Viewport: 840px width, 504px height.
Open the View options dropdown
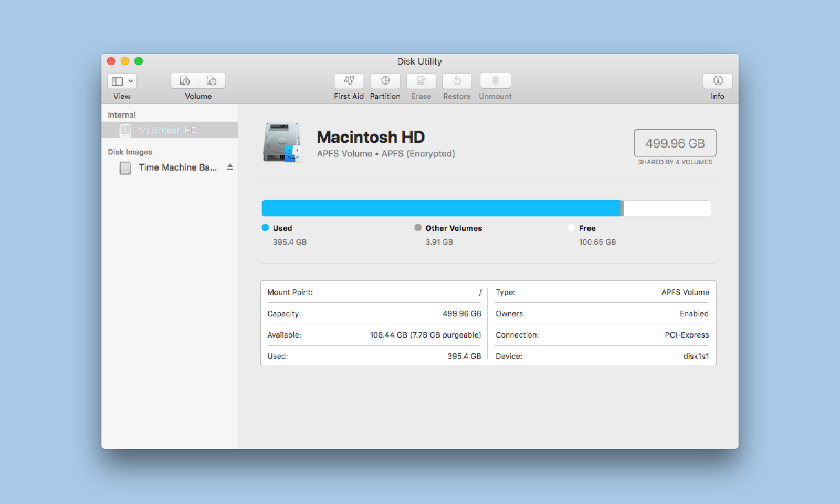point(121,81)
